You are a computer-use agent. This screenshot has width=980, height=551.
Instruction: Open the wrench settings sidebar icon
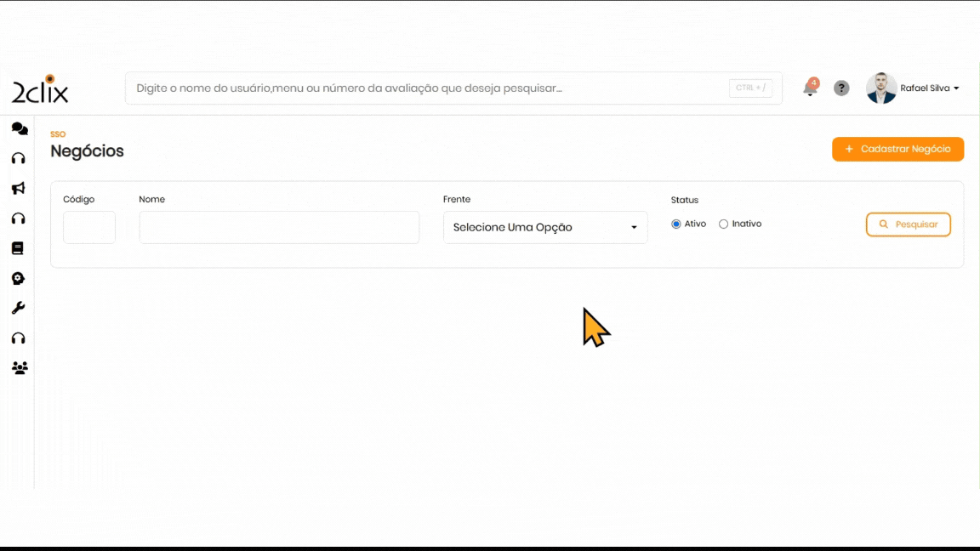[x=18, y=308]
